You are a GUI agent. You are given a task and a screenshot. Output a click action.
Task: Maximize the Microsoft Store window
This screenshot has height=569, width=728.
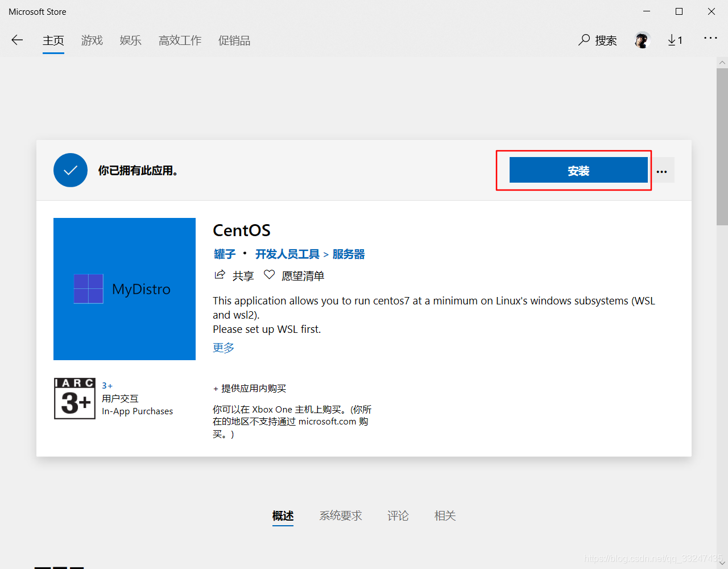point(679,11)
